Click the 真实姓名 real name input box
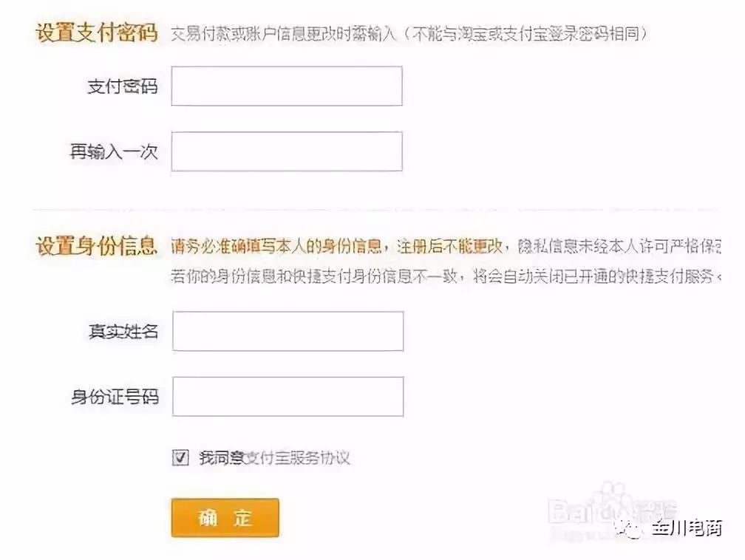This screenshot has height=560, width=745. (x=287, y=330)
